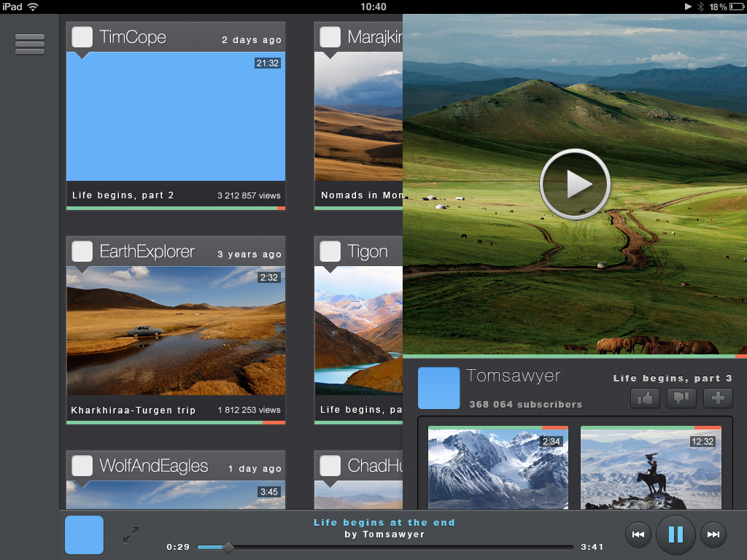The height and width of the screenshot is (560, 747).
Task: Skip to the next track
Action: [x=713, y=534]
